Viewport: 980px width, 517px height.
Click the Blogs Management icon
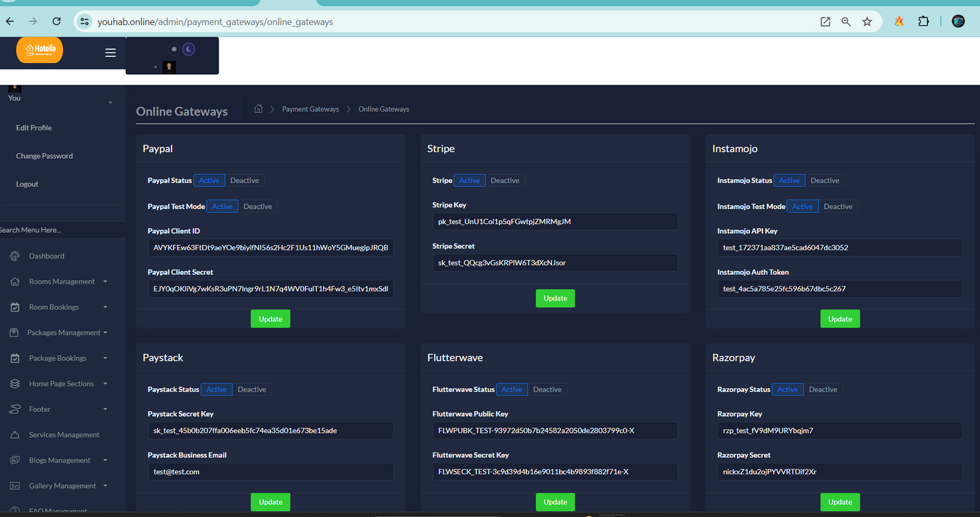pyautogui.click(x=15, y=461)
